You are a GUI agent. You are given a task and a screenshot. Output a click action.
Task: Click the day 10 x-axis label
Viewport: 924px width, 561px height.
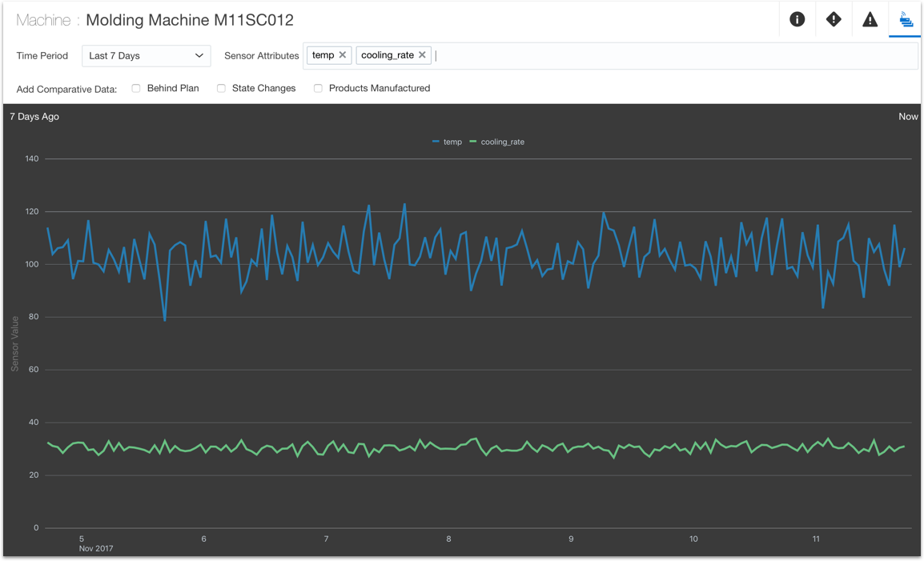[x=693, y=539]
